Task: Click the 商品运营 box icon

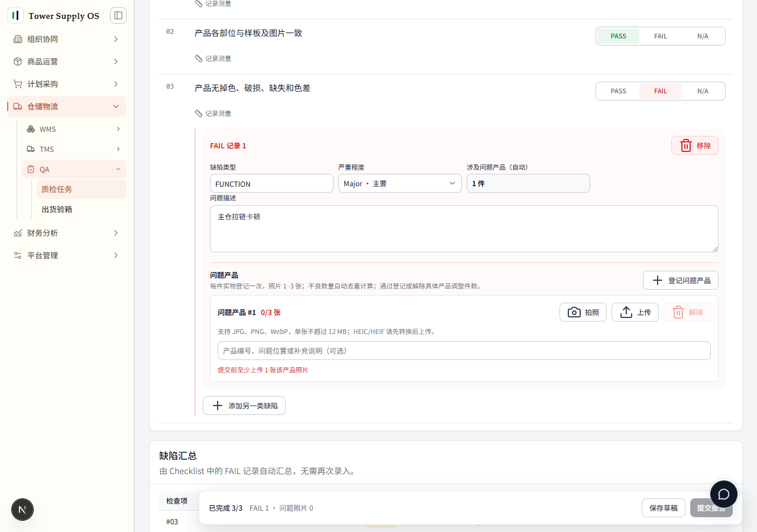Action: tap(18, 61)
